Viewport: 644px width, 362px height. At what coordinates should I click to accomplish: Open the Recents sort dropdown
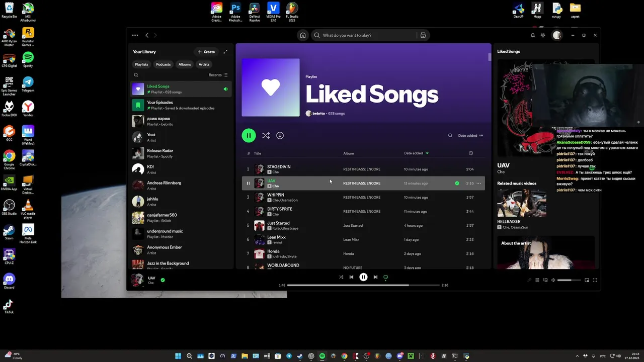click(x=218, y=75)
